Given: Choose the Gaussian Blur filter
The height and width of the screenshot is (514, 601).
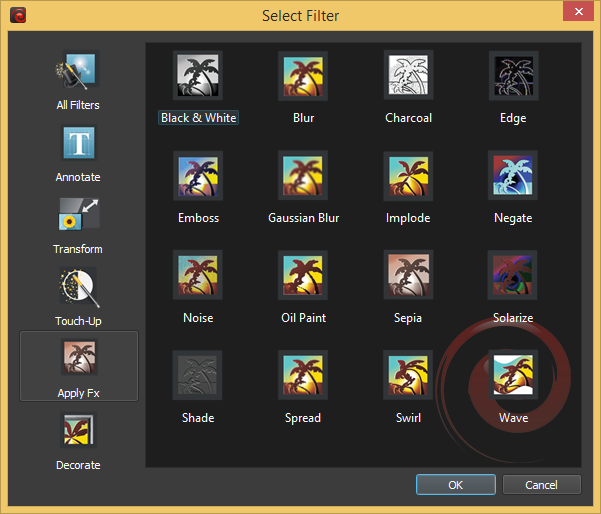Looking at the screenshot, I should tap(303, 176).
